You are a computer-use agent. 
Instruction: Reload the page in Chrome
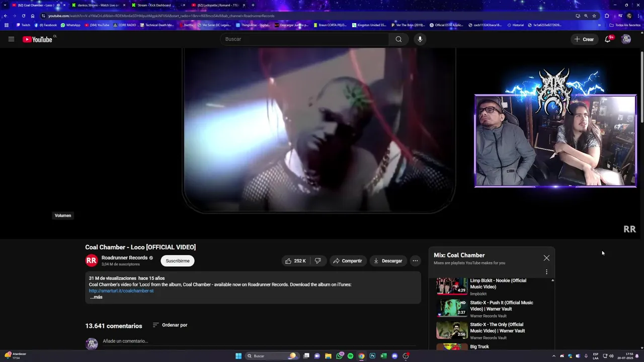[23, 16]
